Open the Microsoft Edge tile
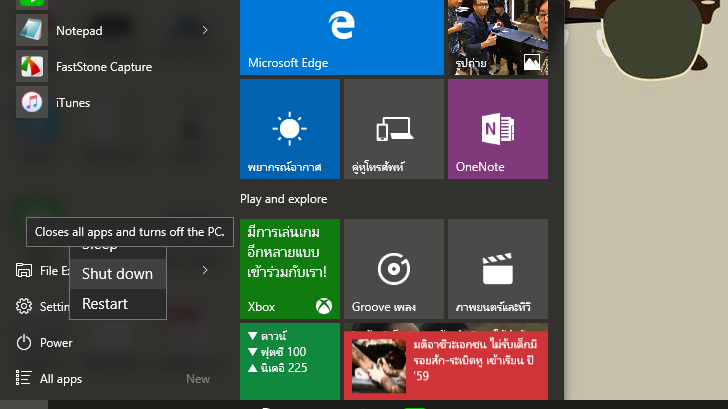Screen dimensions: 728x409 [x=342, y=37]
